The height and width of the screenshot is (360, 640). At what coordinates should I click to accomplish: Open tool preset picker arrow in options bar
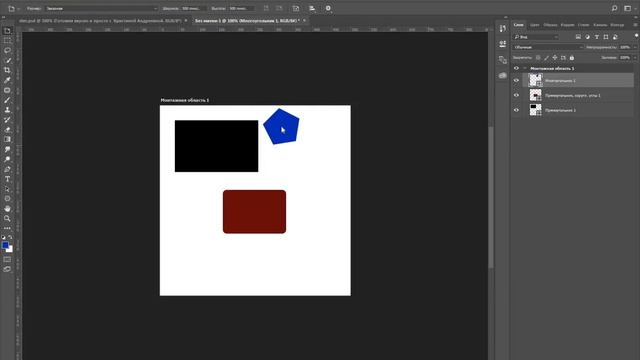18,9
